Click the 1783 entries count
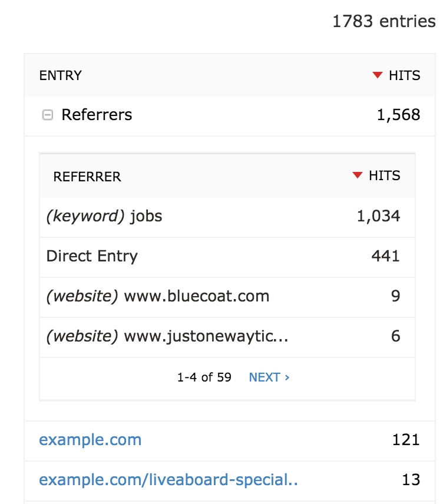The height and width of the screenshot is (504, 443). coord(383,21)
